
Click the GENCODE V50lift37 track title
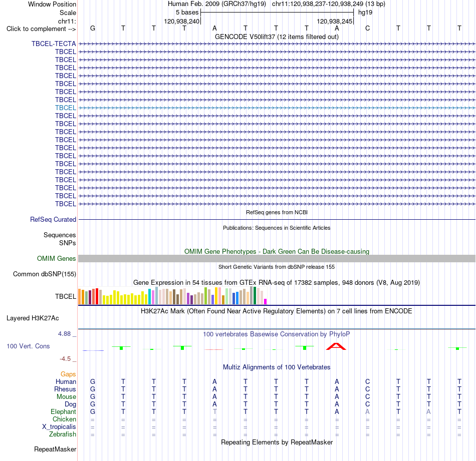tap(277, 37)
